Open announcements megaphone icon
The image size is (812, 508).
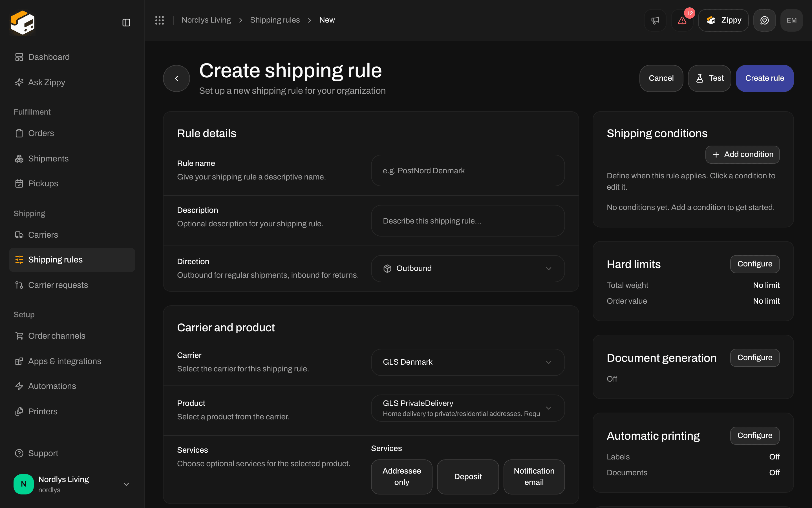pyautogui.click(x=655, y=20)
